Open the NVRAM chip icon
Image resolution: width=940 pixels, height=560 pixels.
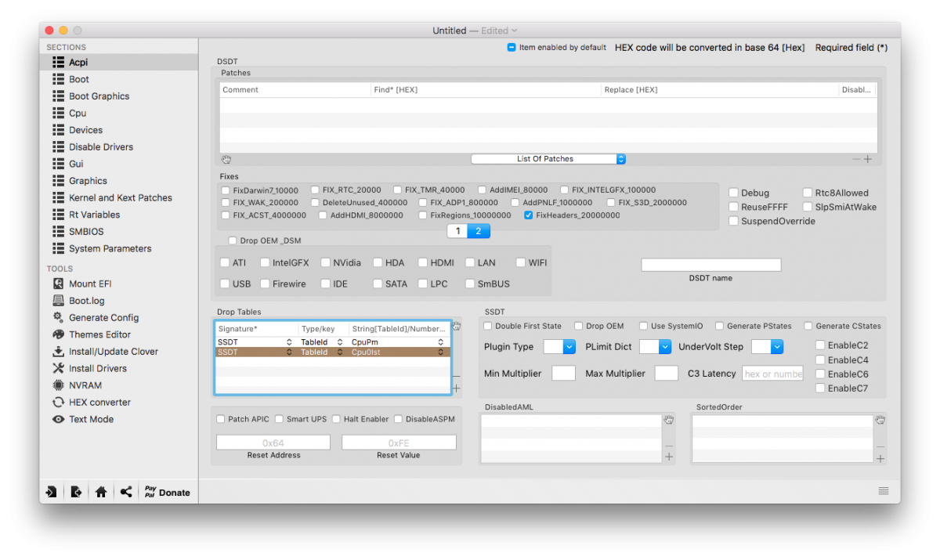pos(58,385)
